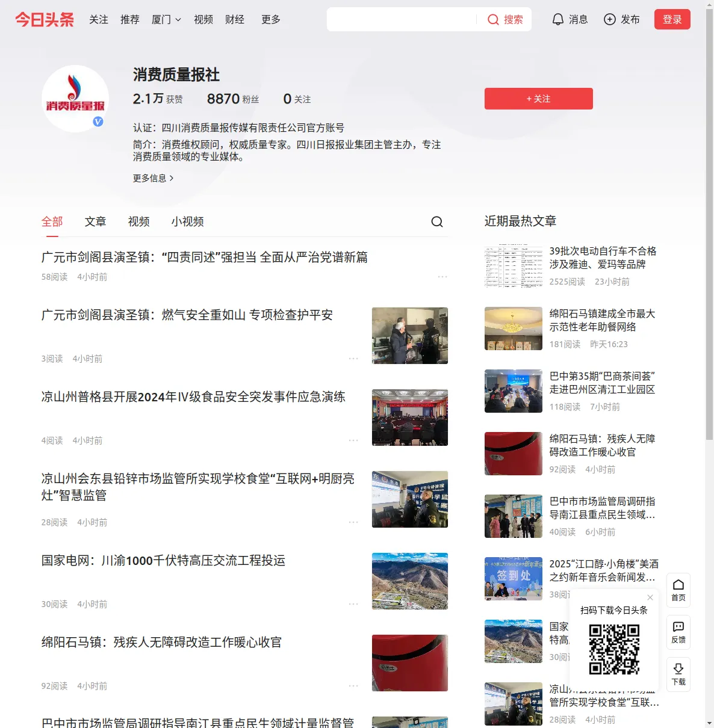Follow 消费质量报社 with +关注 button

[x=539, y=99]
